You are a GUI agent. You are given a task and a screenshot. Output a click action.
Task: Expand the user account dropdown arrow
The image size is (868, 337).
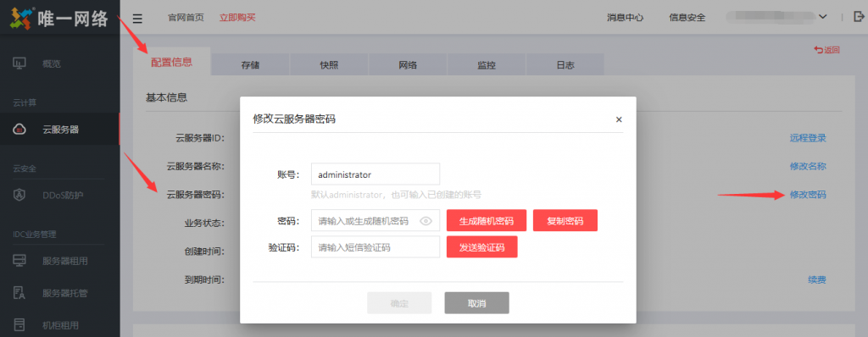pos(822,17)
